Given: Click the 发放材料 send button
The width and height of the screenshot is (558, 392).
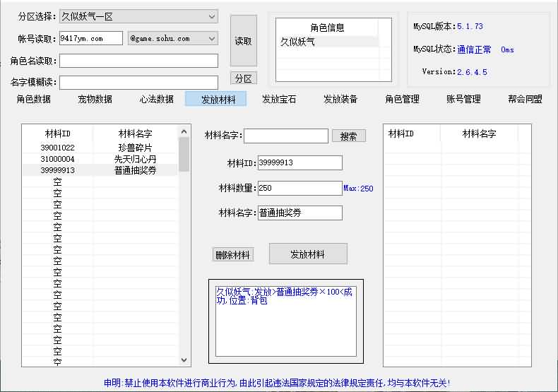Looking at the screenshot, I should (308, 254).
